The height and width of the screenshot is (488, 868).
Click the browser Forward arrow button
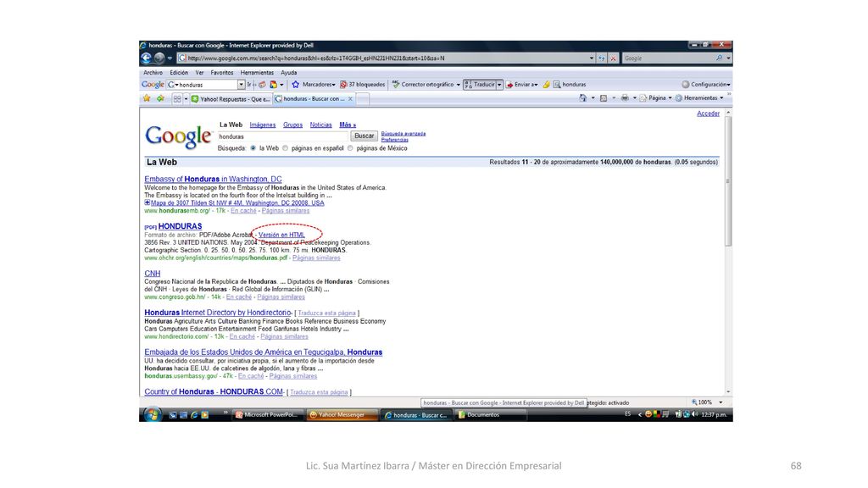(x=159, y=58)
